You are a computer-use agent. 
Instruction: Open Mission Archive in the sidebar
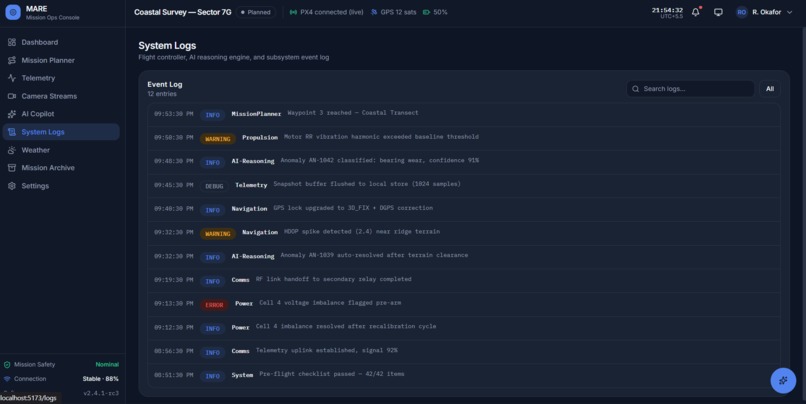point(61,168)
